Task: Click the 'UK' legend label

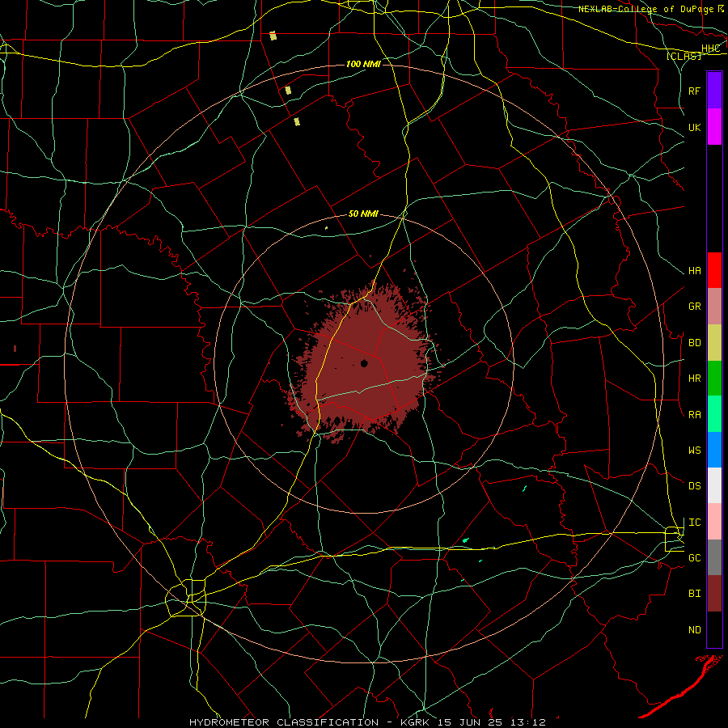Action: pyautogui.click(x=695, y=128)
